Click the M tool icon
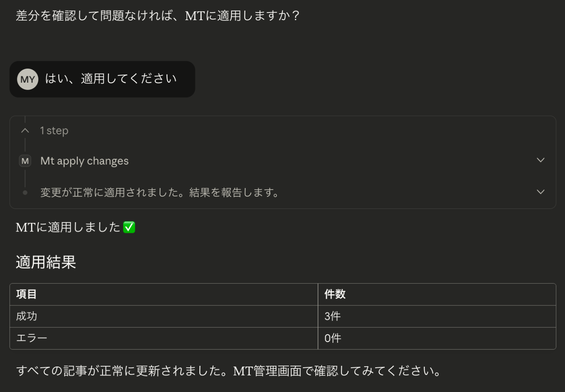 (x=25, y=161)
